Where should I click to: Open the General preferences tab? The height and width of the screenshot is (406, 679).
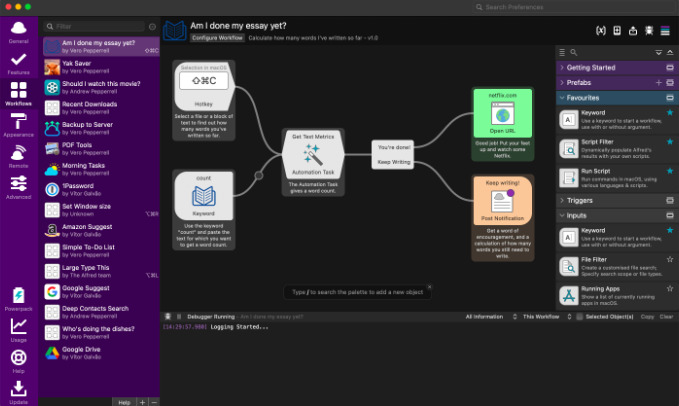(x=19, y=32)
